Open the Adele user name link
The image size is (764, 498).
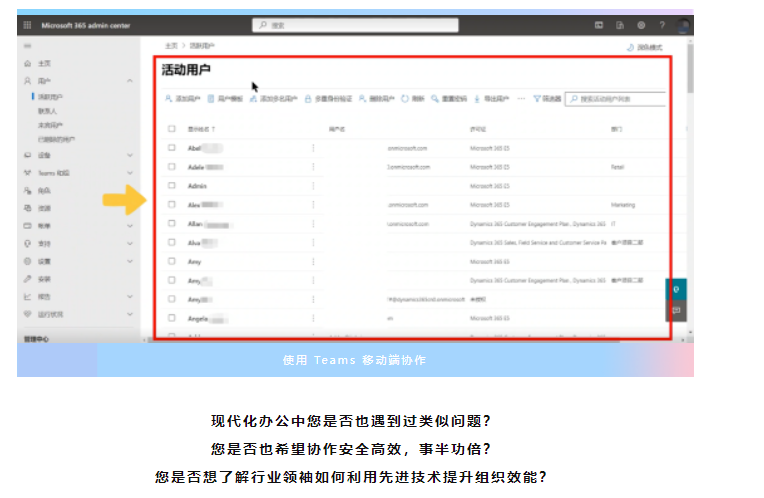[205, 167]
